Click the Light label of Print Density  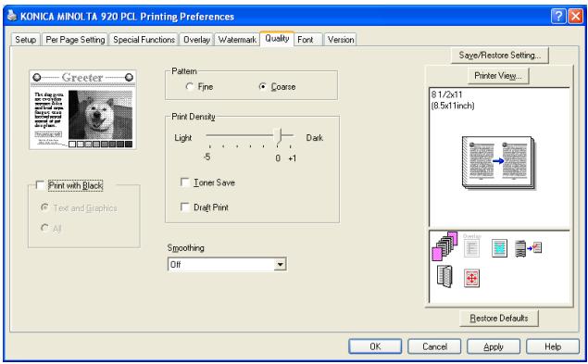[183, 138]
